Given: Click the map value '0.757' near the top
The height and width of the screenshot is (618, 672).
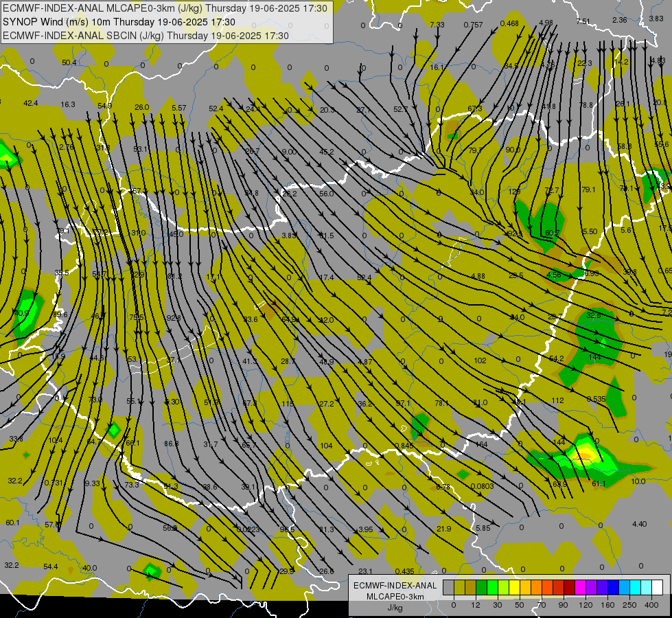Looking at the screenshot, I should tap(473, 25).
